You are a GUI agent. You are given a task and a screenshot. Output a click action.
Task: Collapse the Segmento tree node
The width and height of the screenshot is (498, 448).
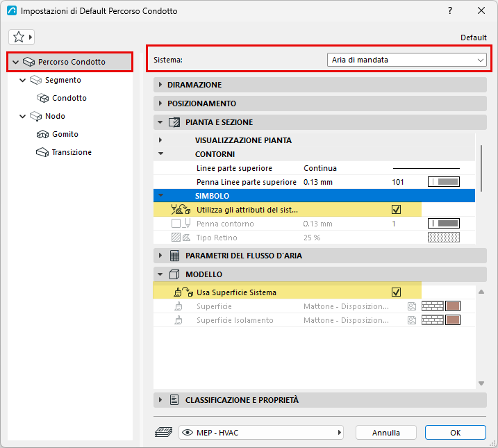pos(22,80)
